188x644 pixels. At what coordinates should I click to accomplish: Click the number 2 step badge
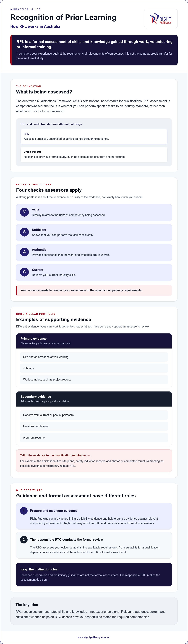pyautogui.click(x=24, y=539)
